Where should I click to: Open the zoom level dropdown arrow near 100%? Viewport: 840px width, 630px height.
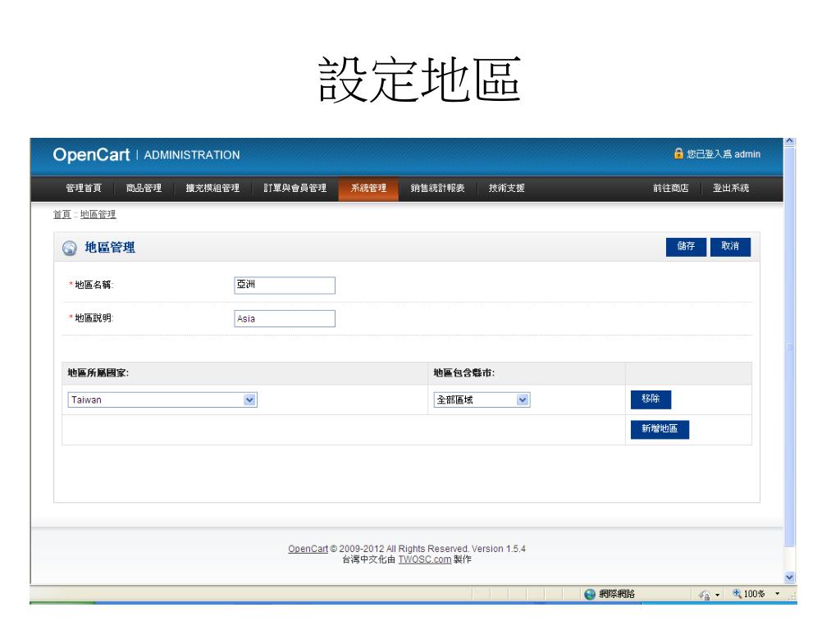pos(778,594)
